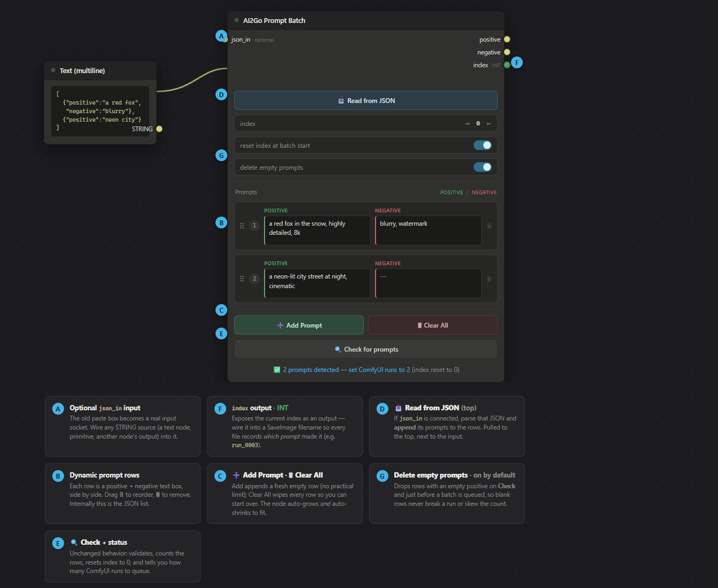Click the 'Optional json_in input' legend heading
The width and height of the screenshot is (718, 588).
point(105,408)
